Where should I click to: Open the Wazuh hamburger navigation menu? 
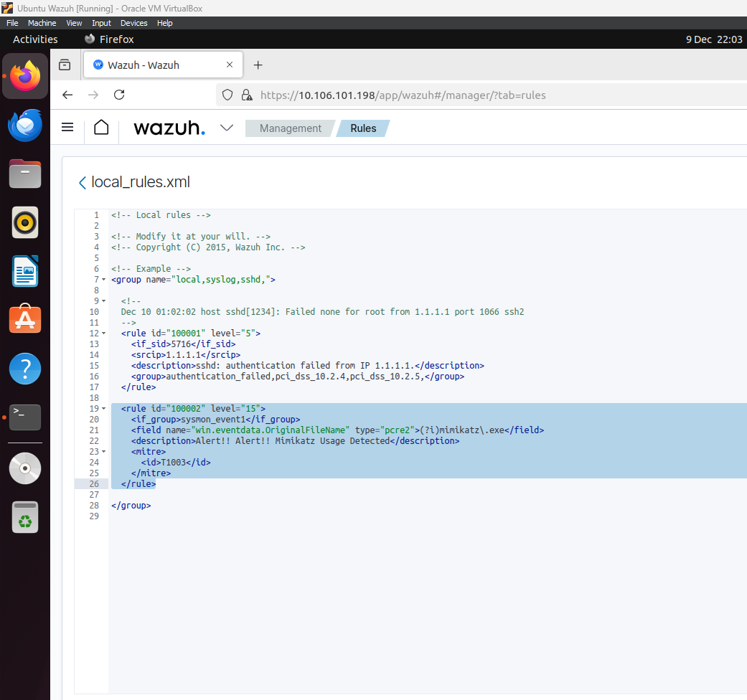[67, 128]
